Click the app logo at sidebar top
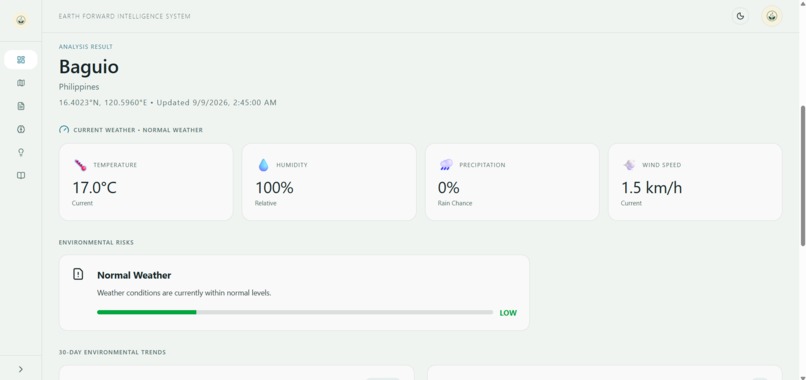The height and width of the screenshot is (380, 806). click(21, 20)
